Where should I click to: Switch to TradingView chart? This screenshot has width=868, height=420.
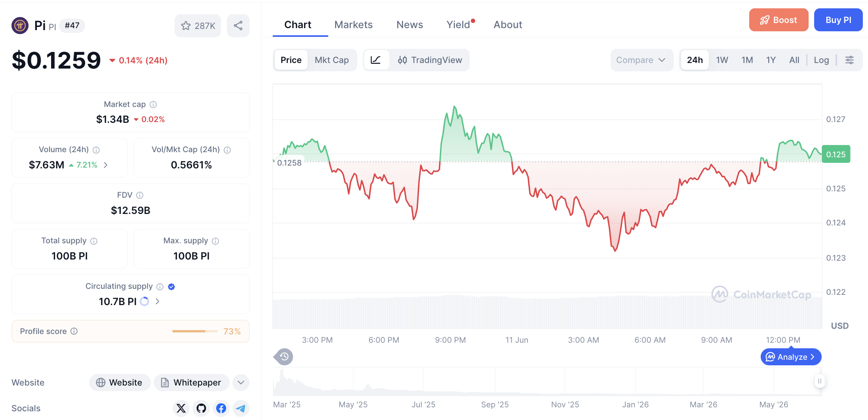click(x=430, y=60)
